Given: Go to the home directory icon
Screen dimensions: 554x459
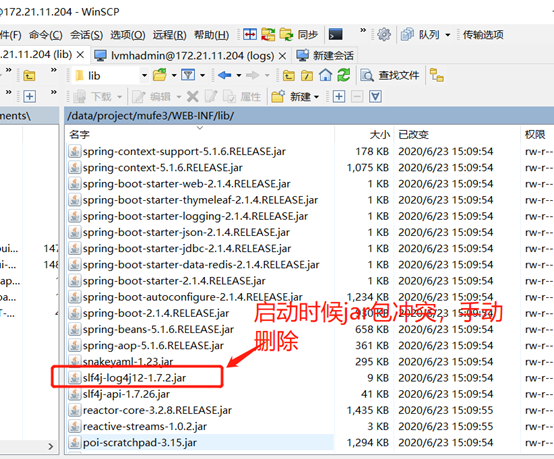Looking at the screenshot, I should (x=325, y=75).
